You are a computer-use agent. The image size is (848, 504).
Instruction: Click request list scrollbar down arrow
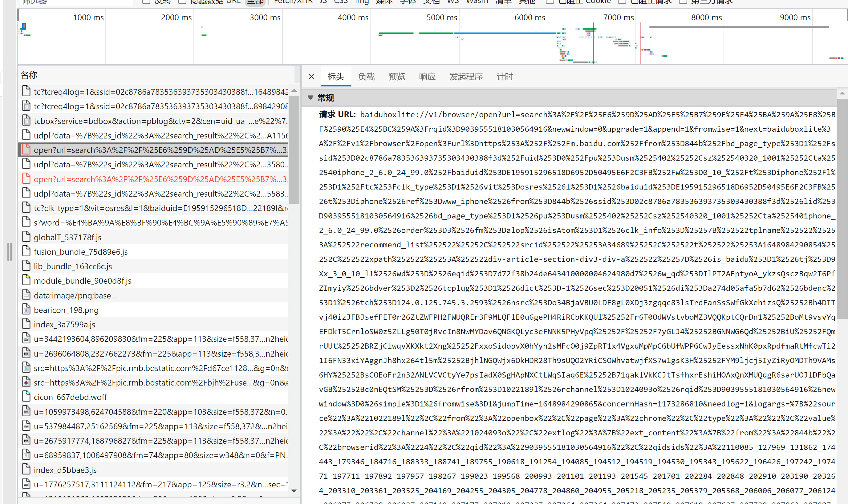pyautogui.click(x=294, y=490)
